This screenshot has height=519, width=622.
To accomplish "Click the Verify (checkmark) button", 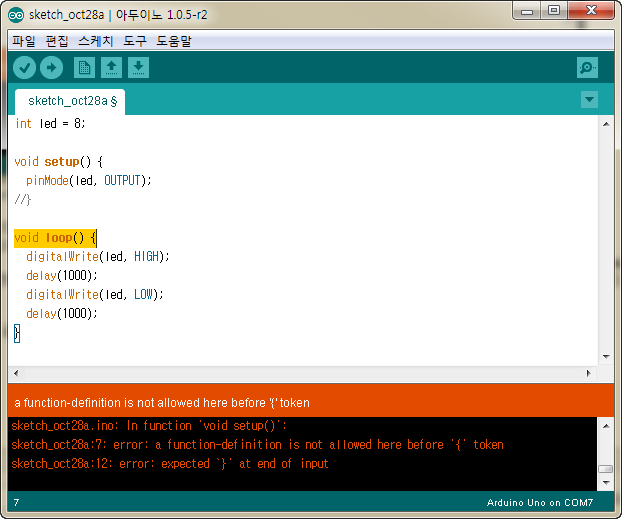I will (25, 67).
